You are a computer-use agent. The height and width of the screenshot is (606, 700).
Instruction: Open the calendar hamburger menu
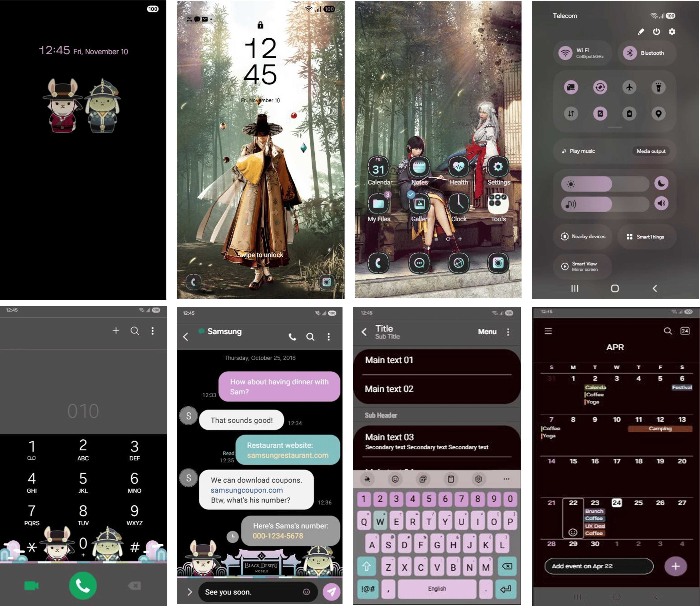pos(548,331)
